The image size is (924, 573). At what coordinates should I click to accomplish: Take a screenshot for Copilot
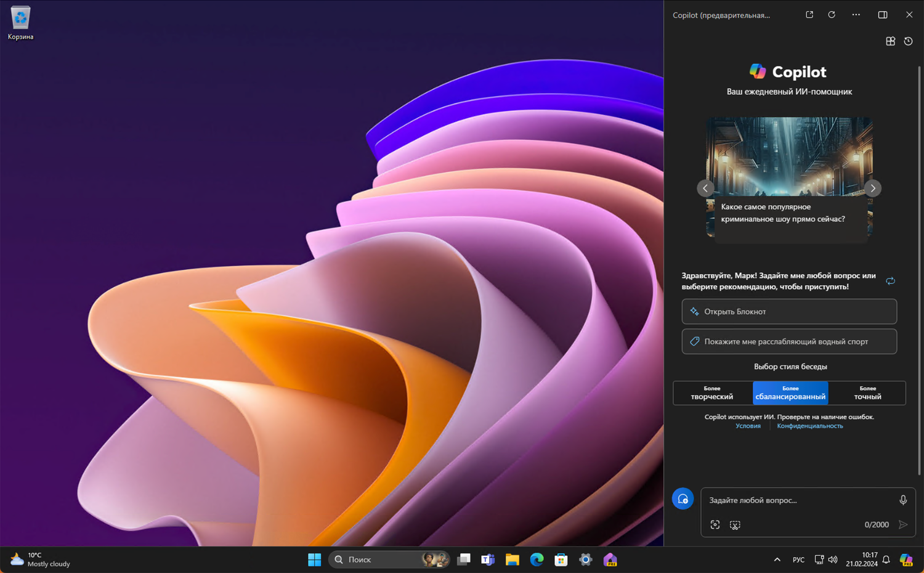(735, 525)
